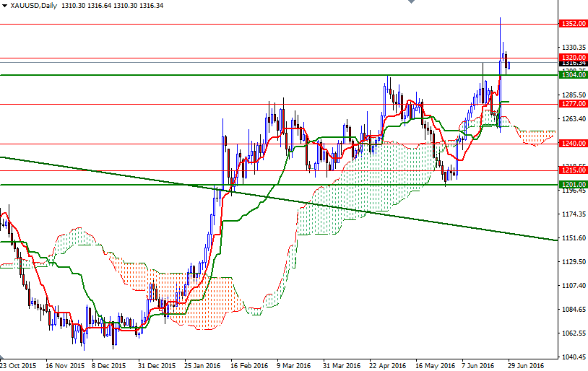588x371 pixels.
Task: Click the 8 Dec 2015 date label
Action: pos(110,365)
